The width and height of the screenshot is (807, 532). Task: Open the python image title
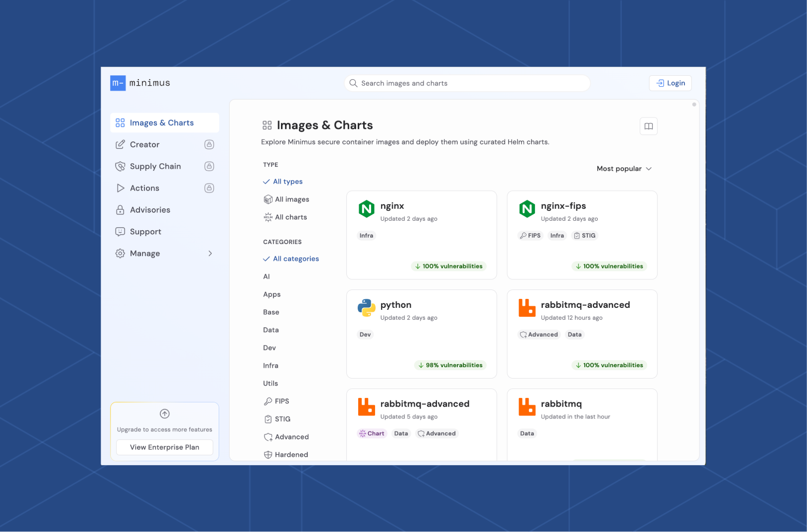click(x=396, y=305)
